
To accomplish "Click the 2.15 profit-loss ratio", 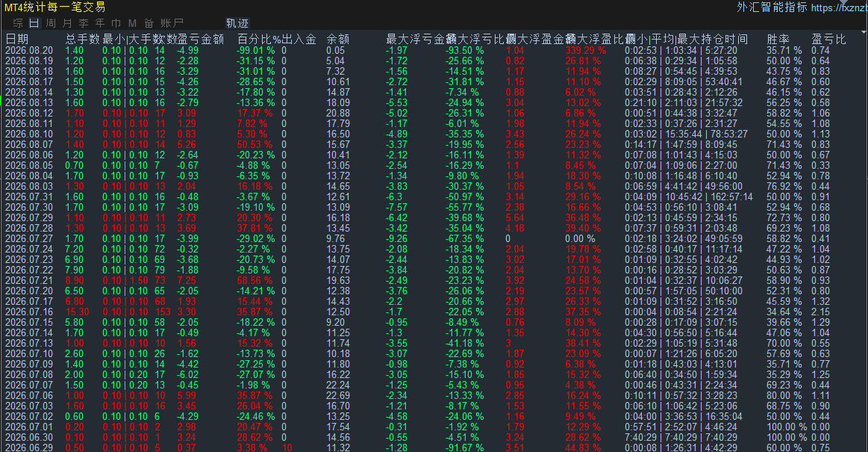I will pyautogui.click(x=821, y=312).
